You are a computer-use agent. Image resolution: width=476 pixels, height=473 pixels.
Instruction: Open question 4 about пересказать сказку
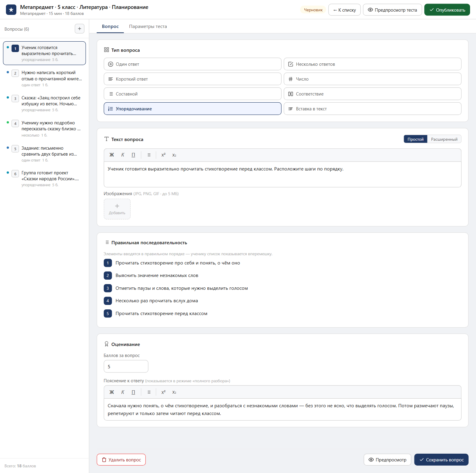tap(44, 129)
